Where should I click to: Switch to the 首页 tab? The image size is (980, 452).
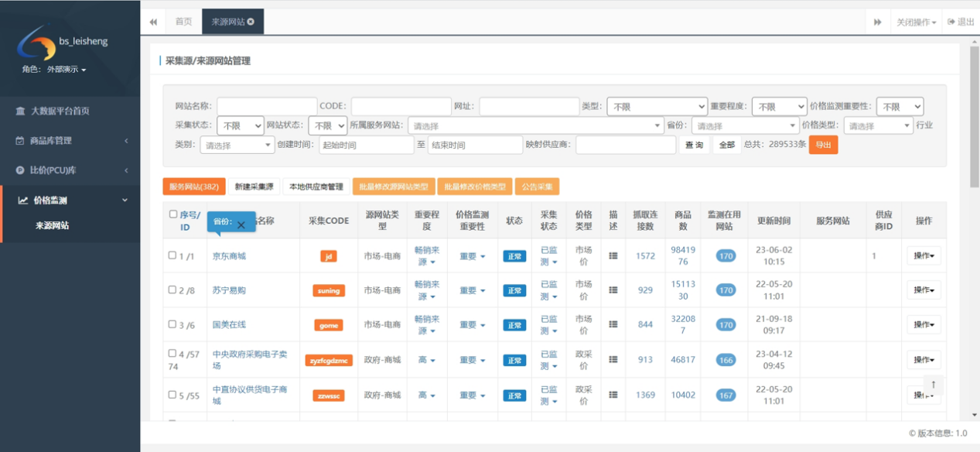click(x=183, y=22)
